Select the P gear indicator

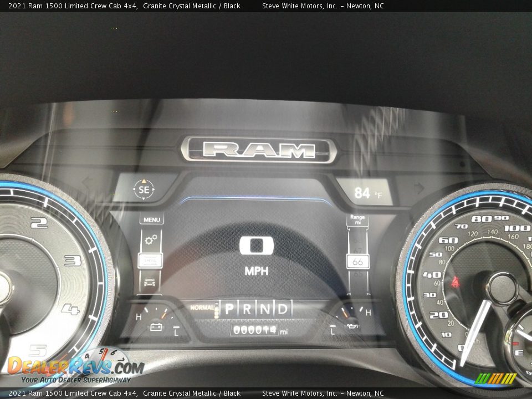tap(229, 309)
